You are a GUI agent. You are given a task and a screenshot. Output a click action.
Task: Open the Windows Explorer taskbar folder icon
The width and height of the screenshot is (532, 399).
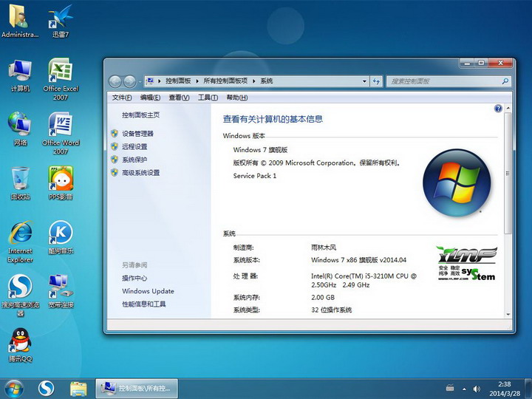click(x=78, y=389)
